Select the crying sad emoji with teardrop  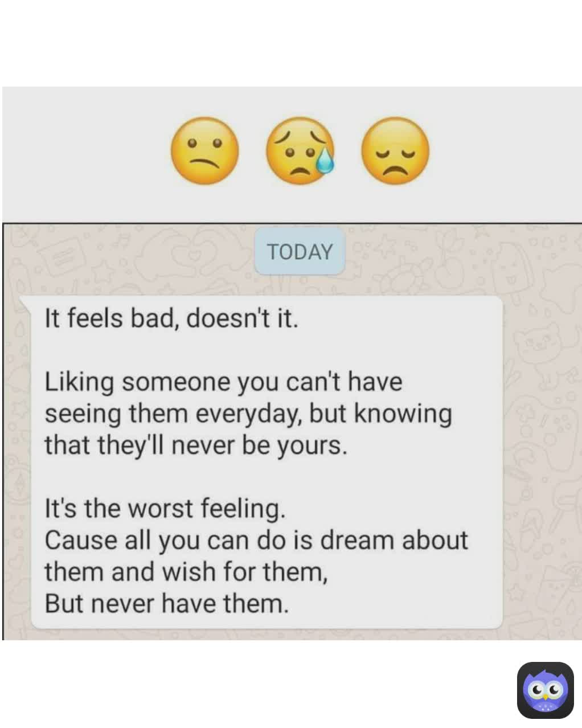(x=300, y=151)
